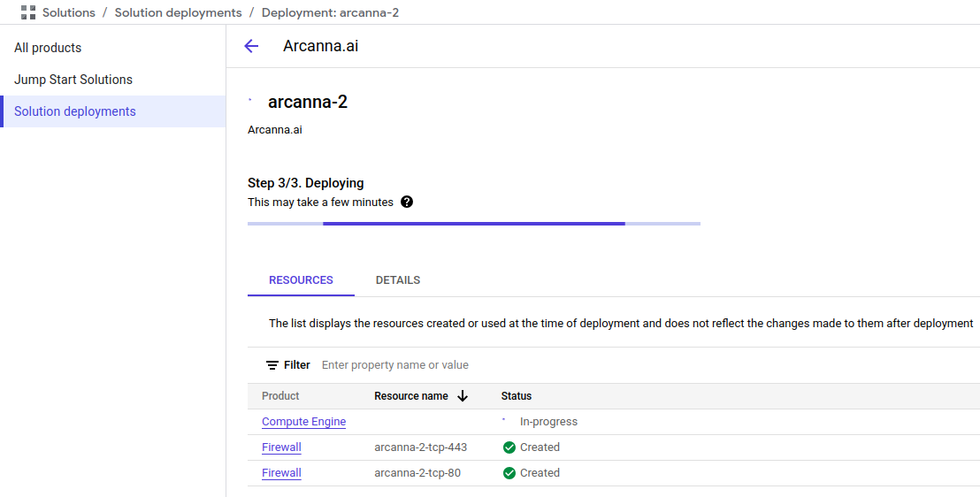Click the Filter list icon
Image resolution: width=980 pixels, height=497 pixels.
point(272,365)
